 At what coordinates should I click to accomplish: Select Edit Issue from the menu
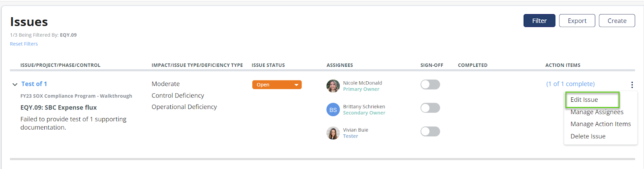tap(584, 100)
